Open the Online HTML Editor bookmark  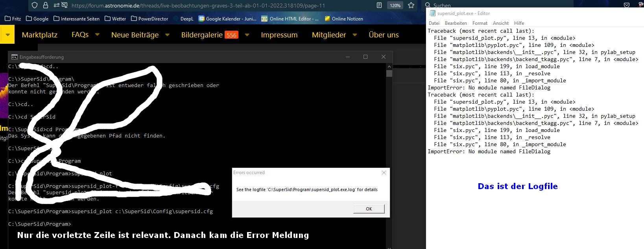(290, 19)
